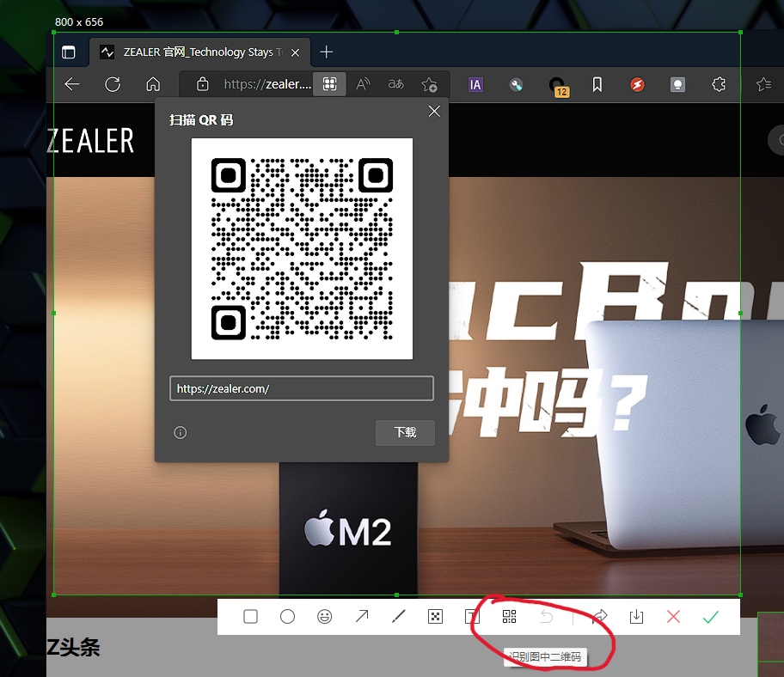
Task: Select the text annotation tool
Action: [x=472, y=617]
